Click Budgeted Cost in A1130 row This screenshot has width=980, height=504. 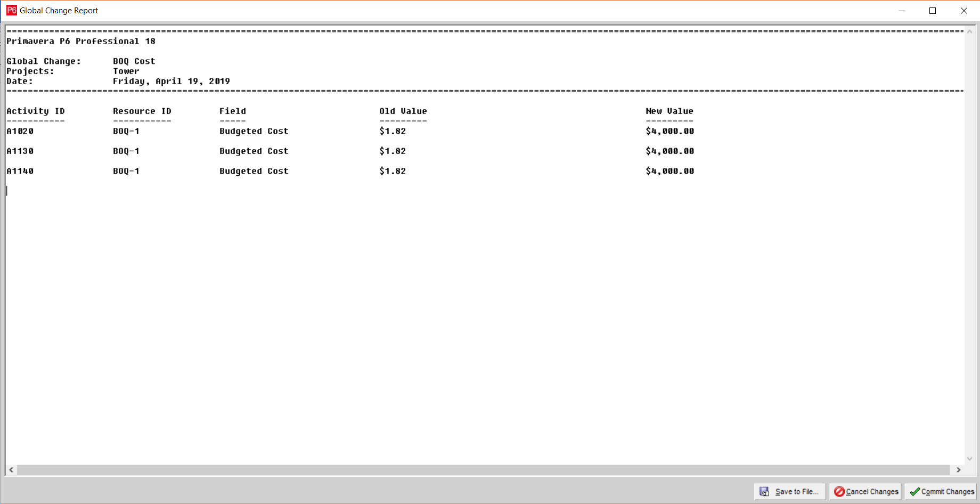(x=254, y=151)
